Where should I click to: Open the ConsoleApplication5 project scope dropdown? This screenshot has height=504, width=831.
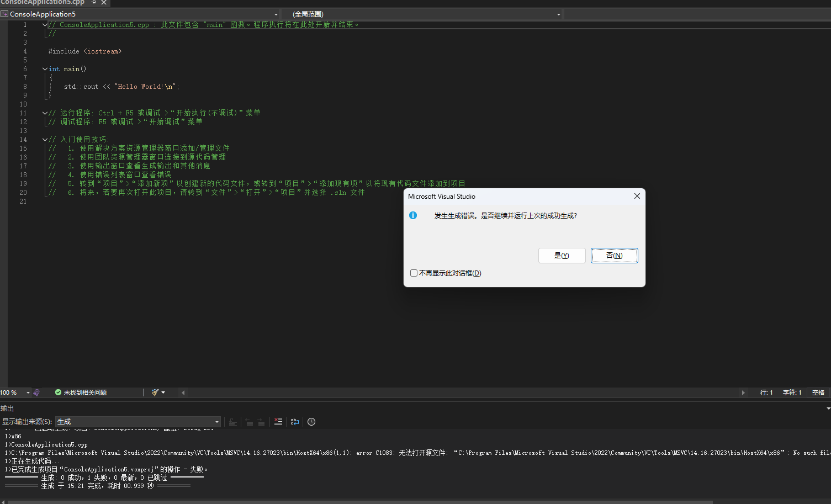276,14
